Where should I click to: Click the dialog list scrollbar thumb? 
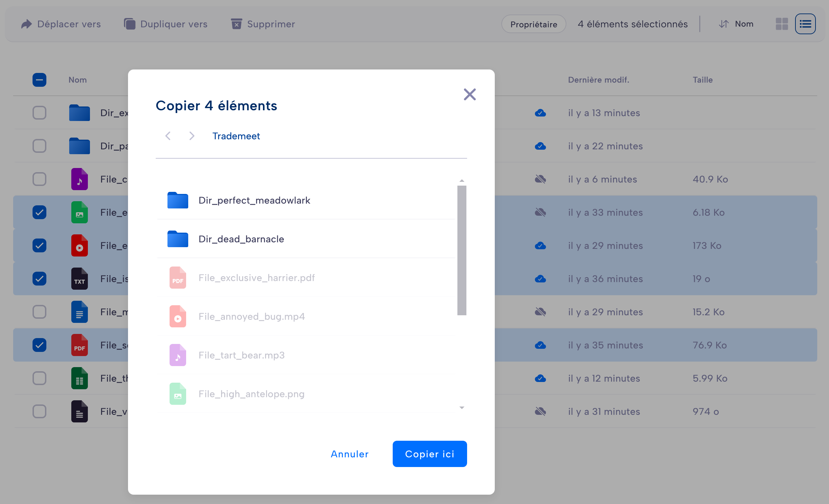462,250
